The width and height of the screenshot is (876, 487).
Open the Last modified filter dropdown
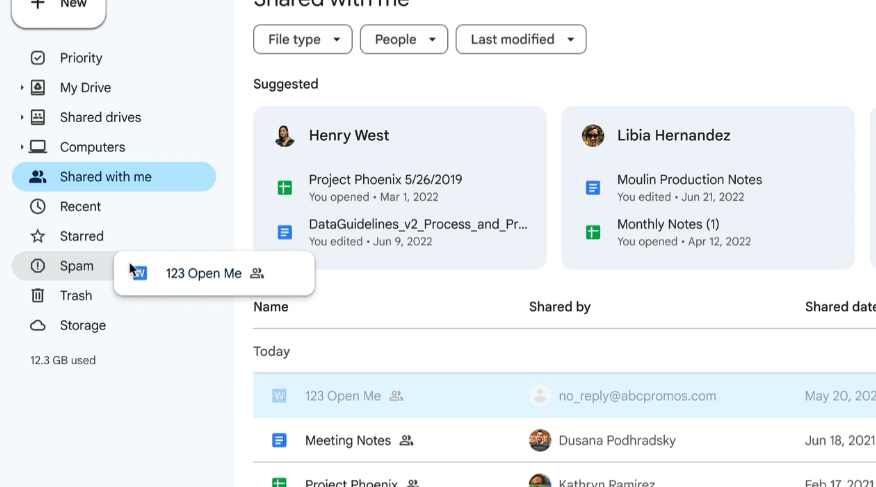(520, 40)
